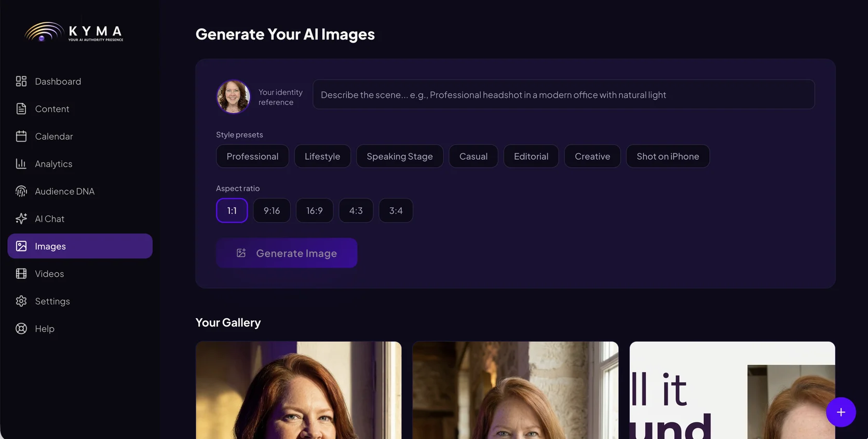Select the Professional style preset
The height and width of the screenshot is (439, 868).
point(252,156)
